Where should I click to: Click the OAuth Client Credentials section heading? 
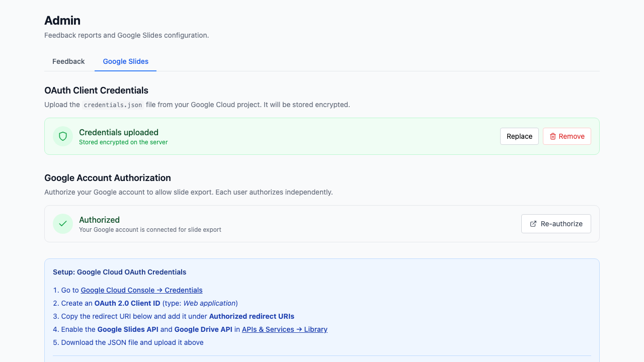coord(96,90)
